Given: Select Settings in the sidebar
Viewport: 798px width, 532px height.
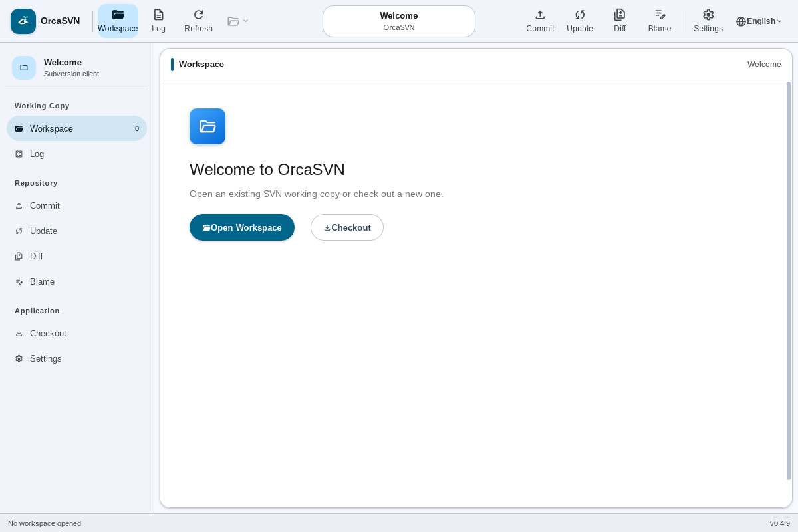Looking at the screenshot, I should [x=76, y=358].
